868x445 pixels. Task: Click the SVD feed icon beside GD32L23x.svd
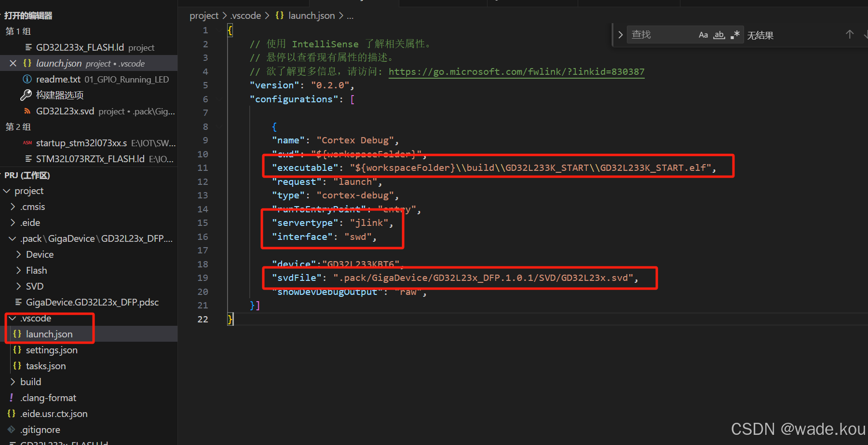[27, 111]
